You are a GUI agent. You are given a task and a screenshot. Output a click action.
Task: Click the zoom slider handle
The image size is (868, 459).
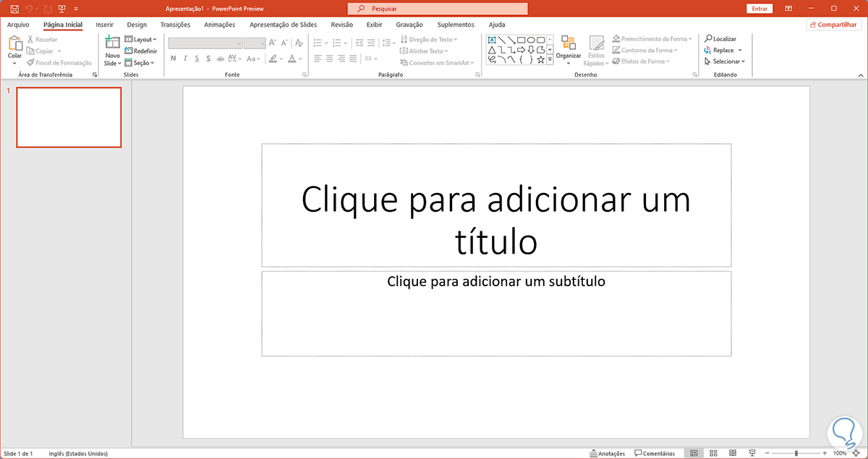(x=796, y=453)
